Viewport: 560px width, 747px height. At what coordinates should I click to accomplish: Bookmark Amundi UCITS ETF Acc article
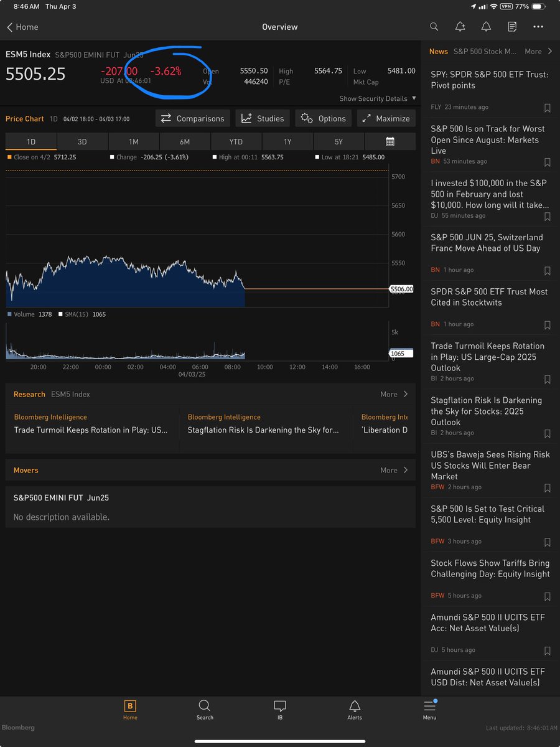pyautogui.click(x=548, y=650)
